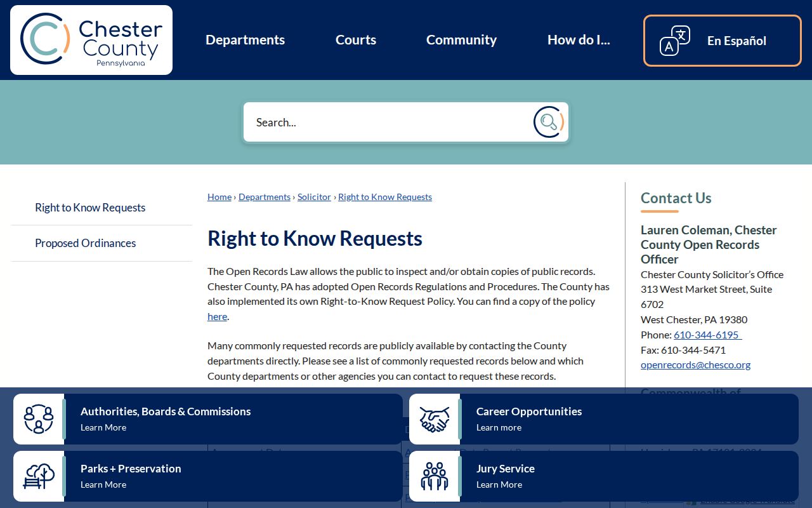Click the translate icon beside En Español
The width and height of the screenshot is (812, 508).
[x=675, y=41]
